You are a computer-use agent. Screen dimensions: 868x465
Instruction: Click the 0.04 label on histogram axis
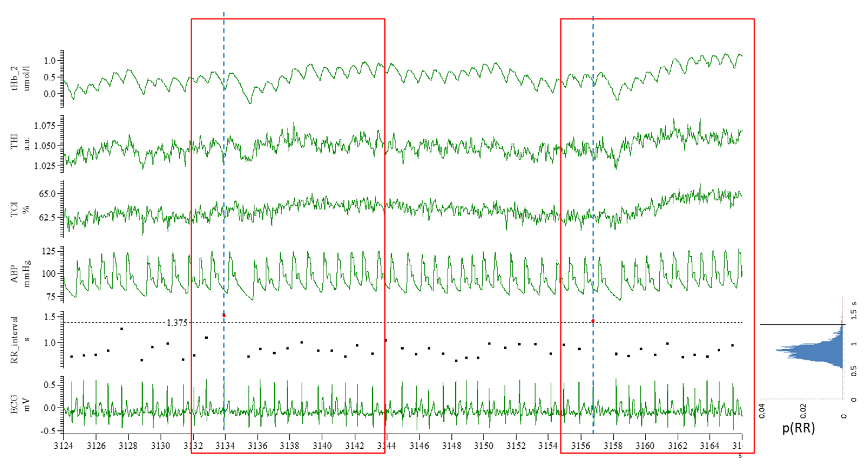(762, 412)
